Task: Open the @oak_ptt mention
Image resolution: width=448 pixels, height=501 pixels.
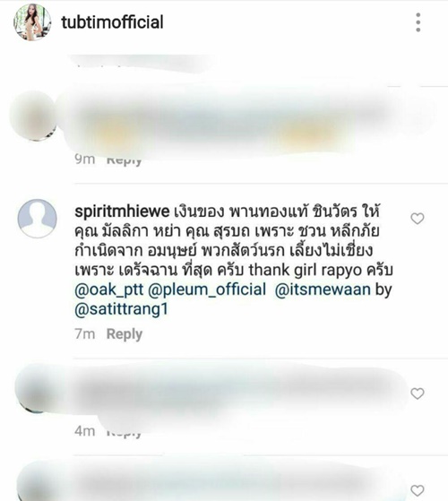Action: click(x=109, y=289)
